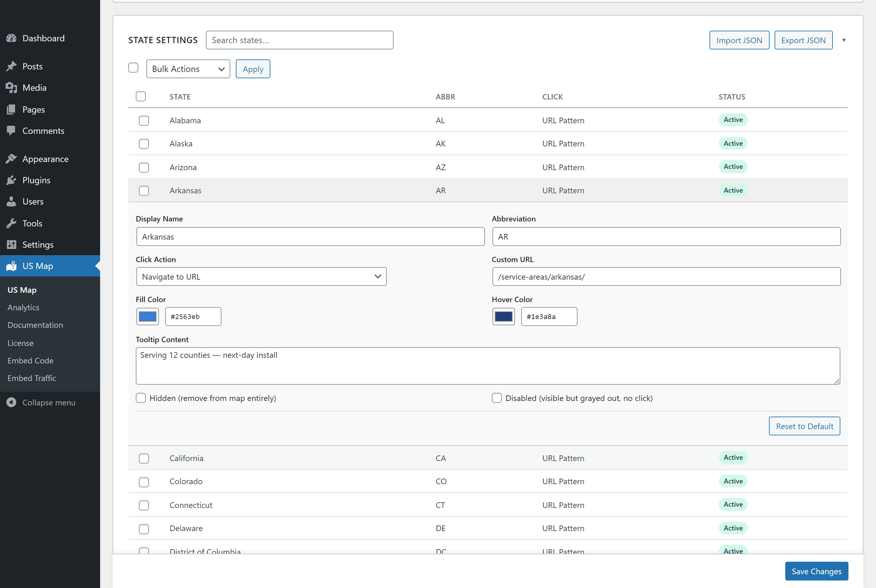The height and width of the screenshot is (588, 876).
Task: Enable Hidden (remove from map entirely)
Action: click(x=141, y=398)
